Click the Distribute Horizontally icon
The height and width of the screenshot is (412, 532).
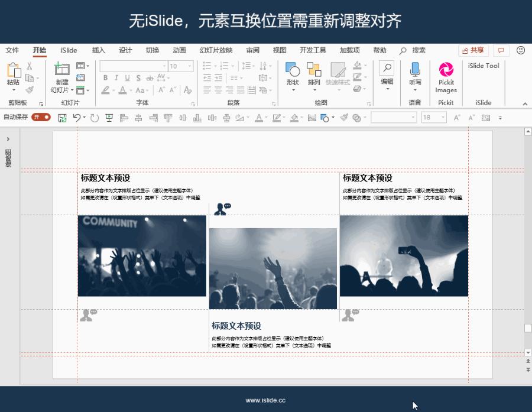click(212, 118)
